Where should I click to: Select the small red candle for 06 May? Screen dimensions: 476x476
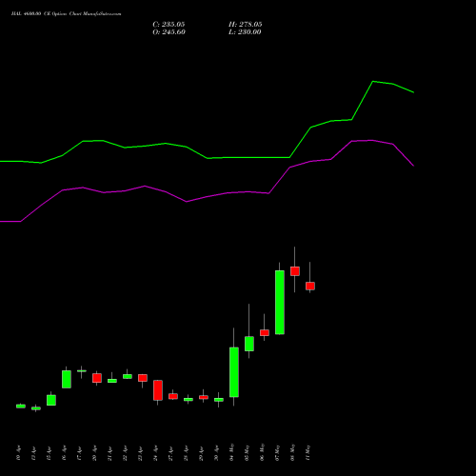[x=265, y=332]
